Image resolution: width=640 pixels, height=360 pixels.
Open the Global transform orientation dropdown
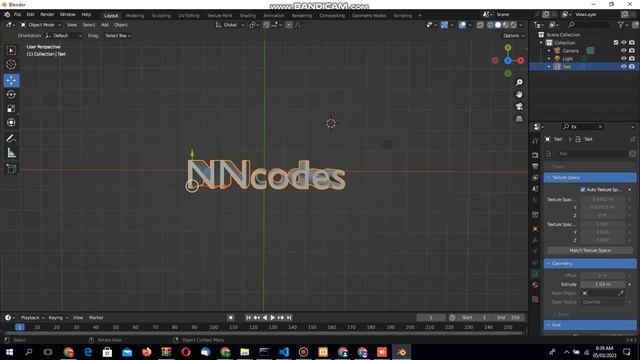pos(229,25)
